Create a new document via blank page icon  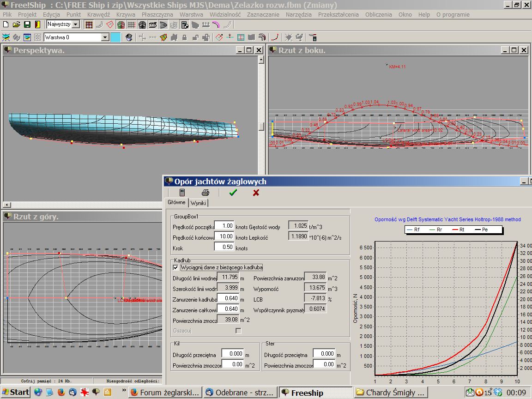(6, 24)
